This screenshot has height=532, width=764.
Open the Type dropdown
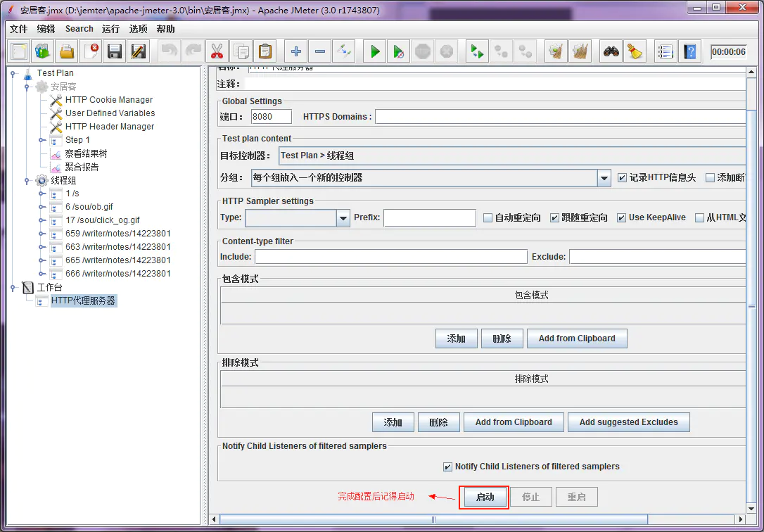(343, 218)
